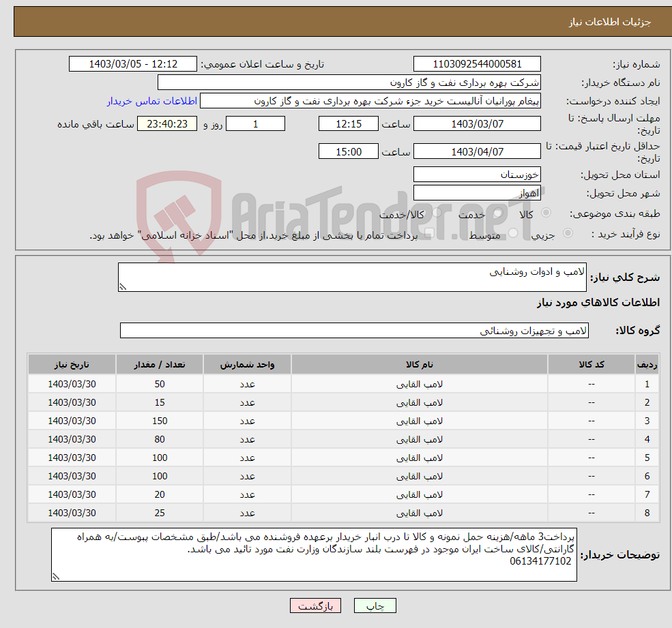Select the جزیی purchase type radio
The width and height of the screenshot is (672, 628).
coord(568,233)
